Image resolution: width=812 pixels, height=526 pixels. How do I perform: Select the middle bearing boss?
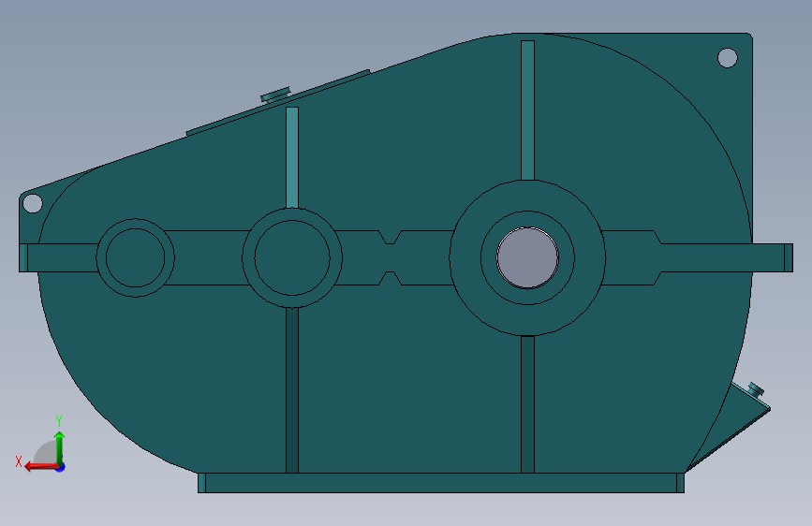click(x=292, y=257)
